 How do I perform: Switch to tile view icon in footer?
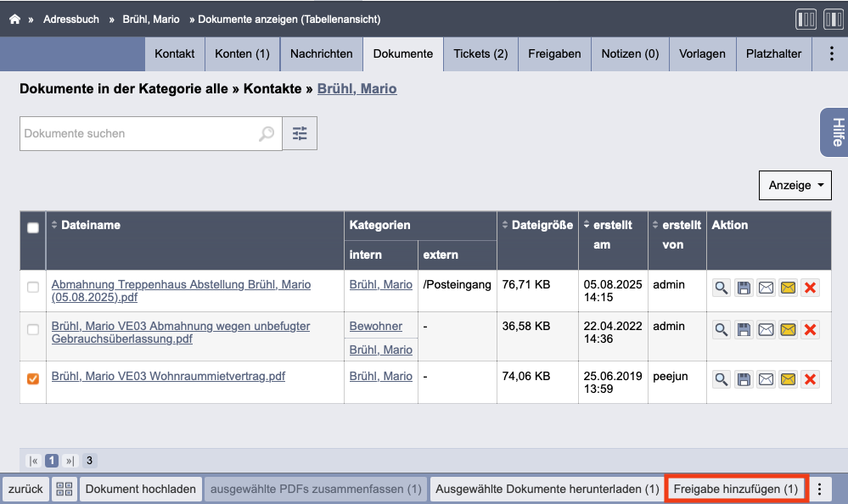64,489
